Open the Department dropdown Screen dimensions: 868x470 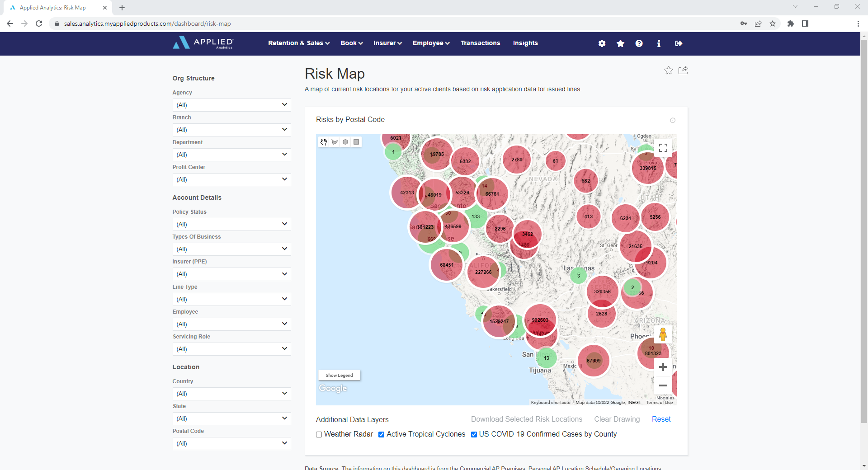click(x=231, y=155)
